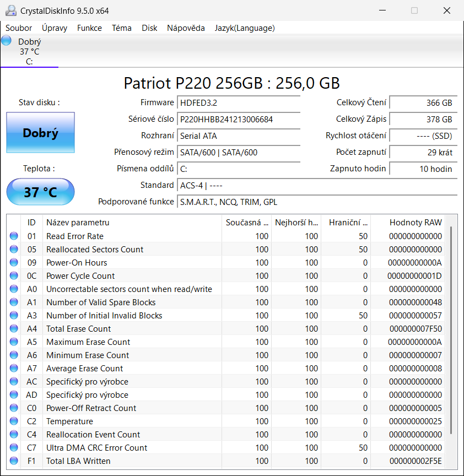
Task: Select the Total Erase Count parameter name
Action: click(x=78, y=329)
